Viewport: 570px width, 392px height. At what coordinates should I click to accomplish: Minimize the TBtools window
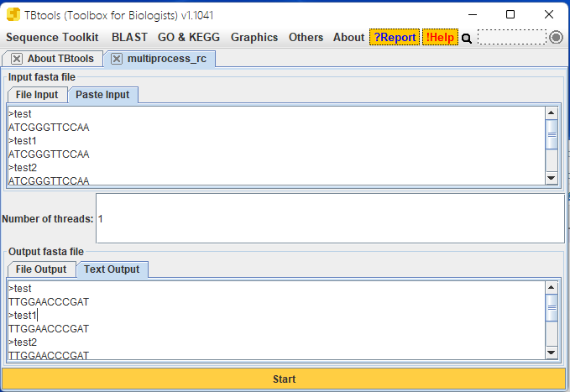click(x=473, y=14)
